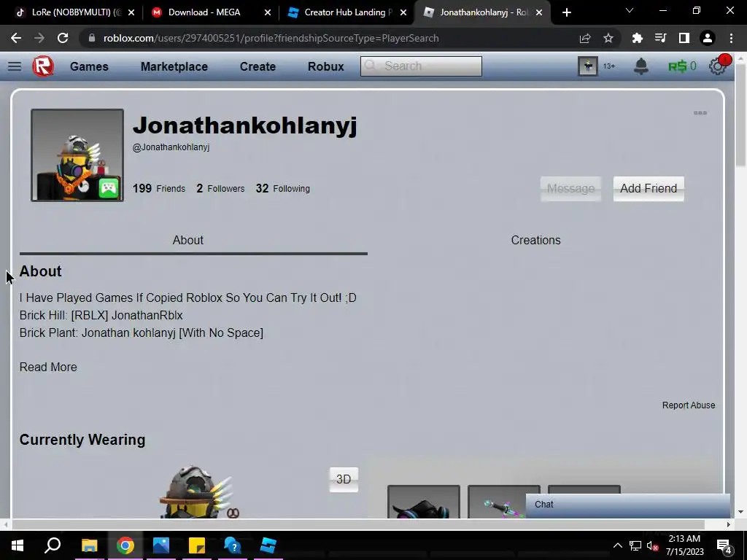Open the muted volume tray icon

tap(653, 545)
